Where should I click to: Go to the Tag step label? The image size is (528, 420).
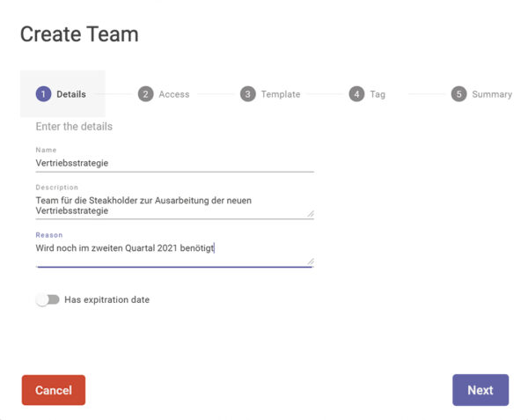(x=378, y=94)
